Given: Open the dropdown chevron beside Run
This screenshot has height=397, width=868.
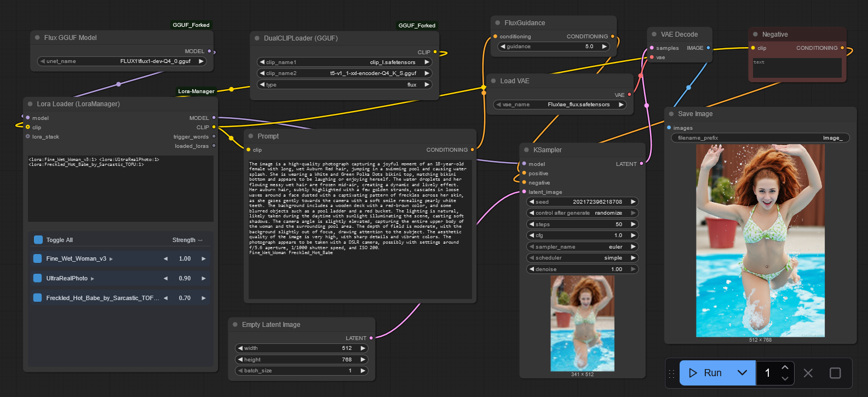Looking at the screenshot, I should [742, 373].
